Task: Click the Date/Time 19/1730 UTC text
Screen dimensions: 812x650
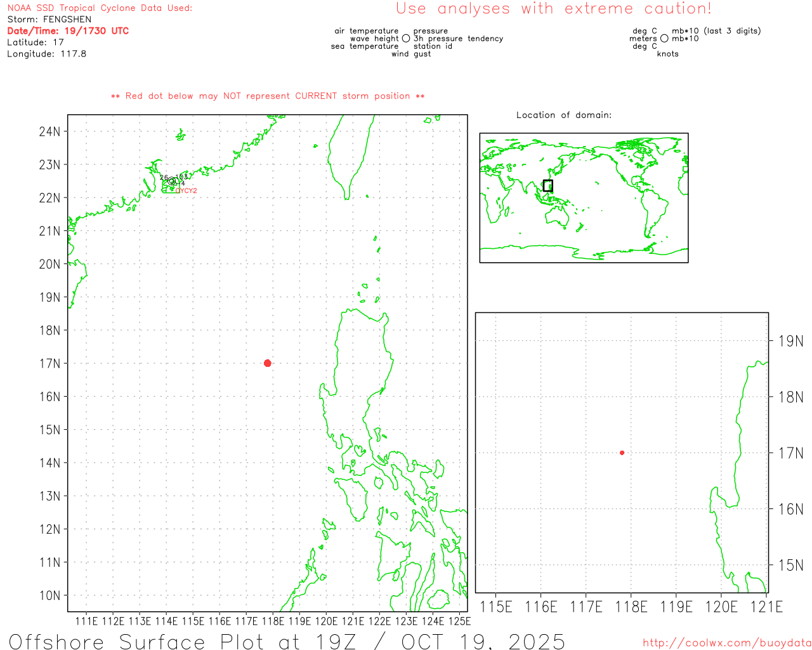Action: click(68, 31)
